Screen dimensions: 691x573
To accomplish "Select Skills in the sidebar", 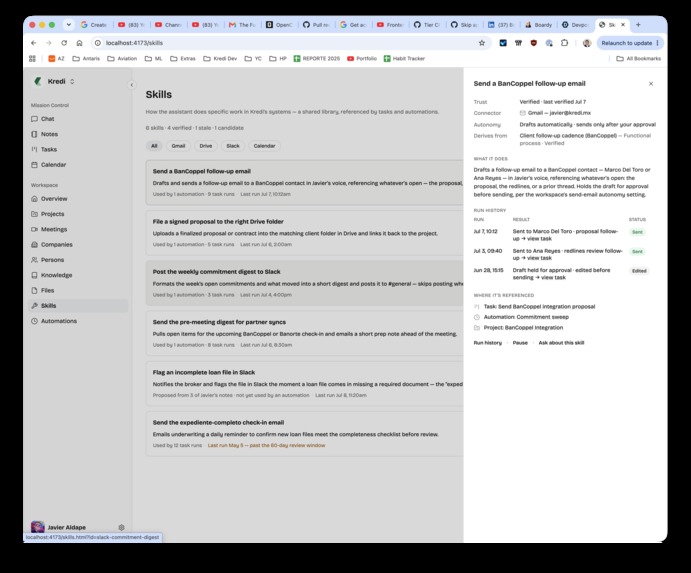I will pyautogui.click(x=78, y=305).
